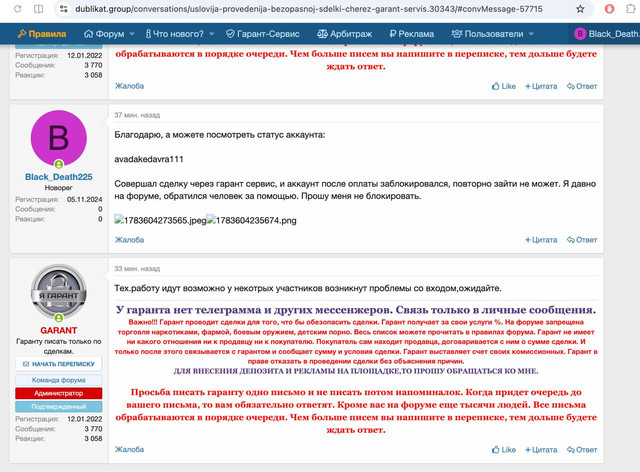
Task: Click Жалоба link in the top message
Action: point(129,86)
